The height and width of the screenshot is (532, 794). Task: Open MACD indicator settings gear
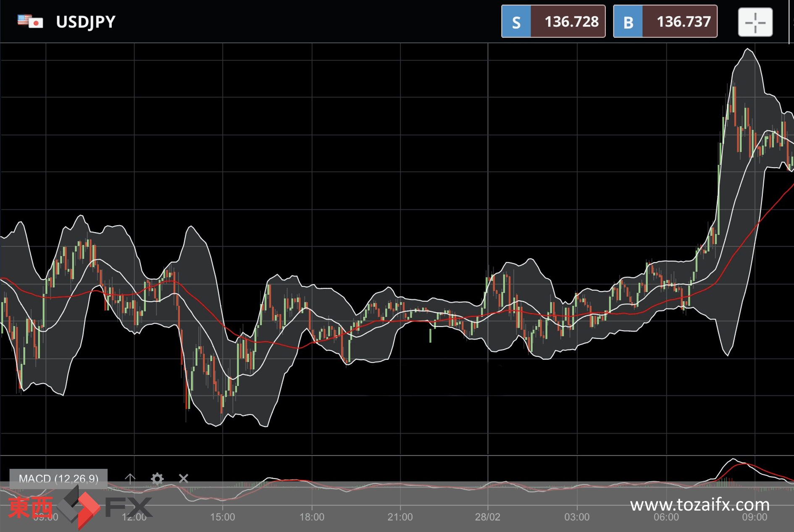point(157,479)
